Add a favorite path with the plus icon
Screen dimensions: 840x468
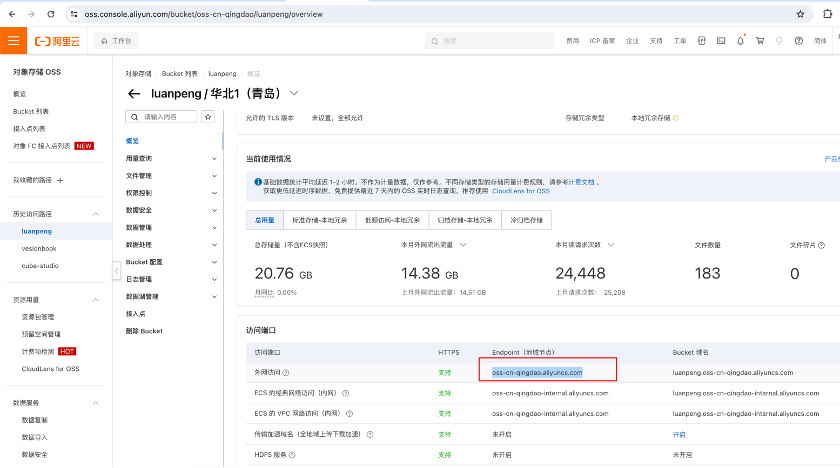(60, 180)
